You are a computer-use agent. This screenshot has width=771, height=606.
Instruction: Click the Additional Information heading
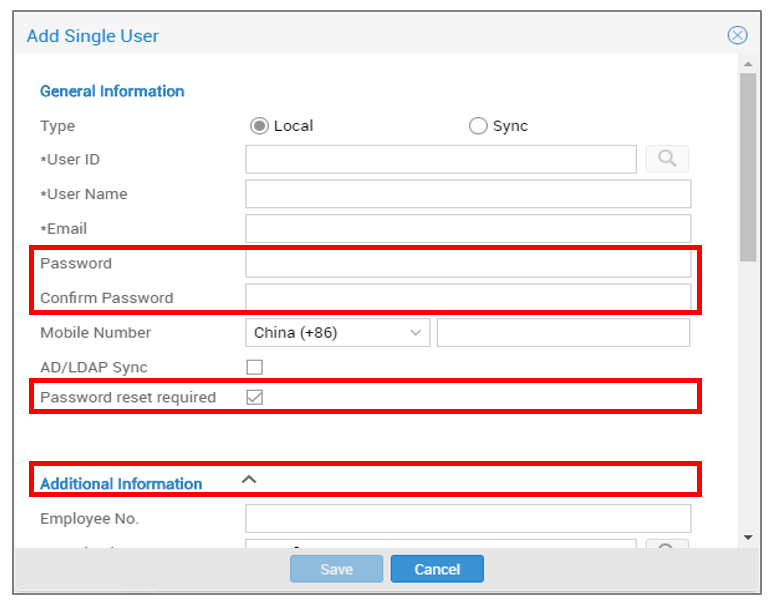point(121,484)
